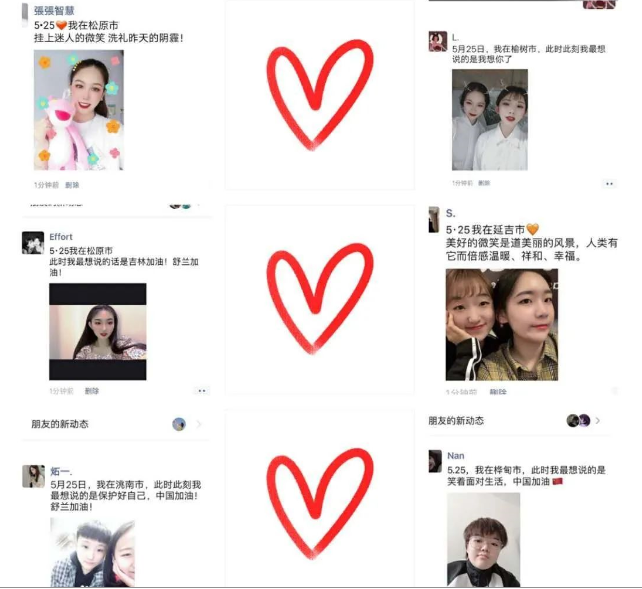Screen dimensions: 642x589
Task: Click the top red heart image
Action: coord(320,95)
